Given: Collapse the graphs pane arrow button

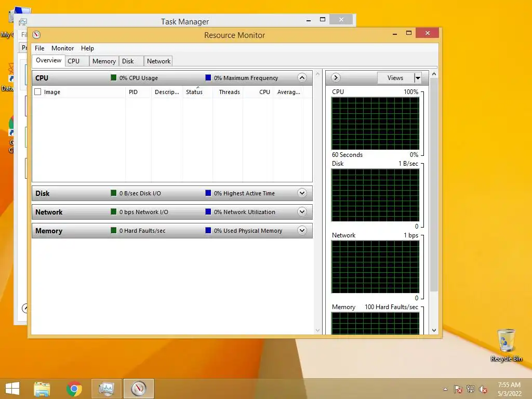Looking at the screenshot, I should (336, 78).
